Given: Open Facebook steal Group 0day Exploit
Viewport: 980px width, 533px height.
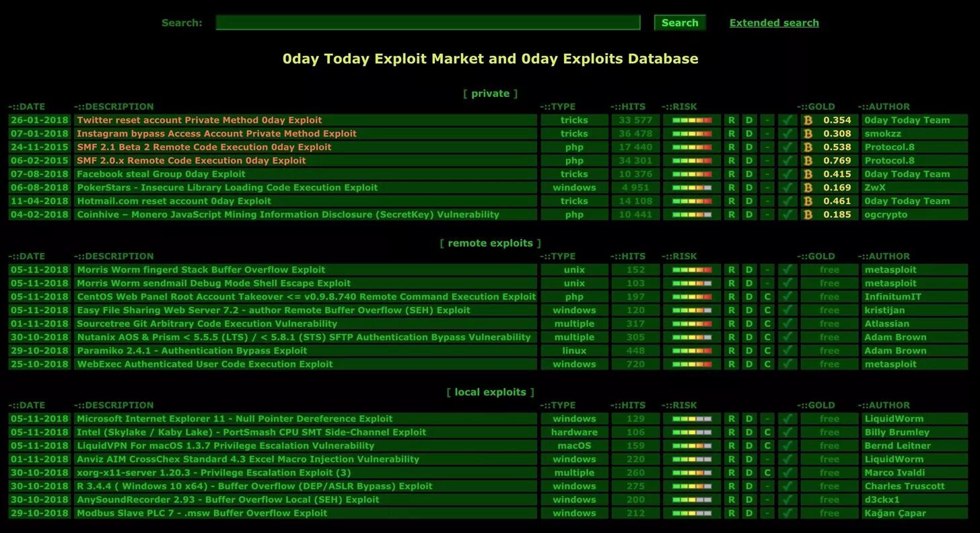Looking at the screenshot, I should point(161,174).
